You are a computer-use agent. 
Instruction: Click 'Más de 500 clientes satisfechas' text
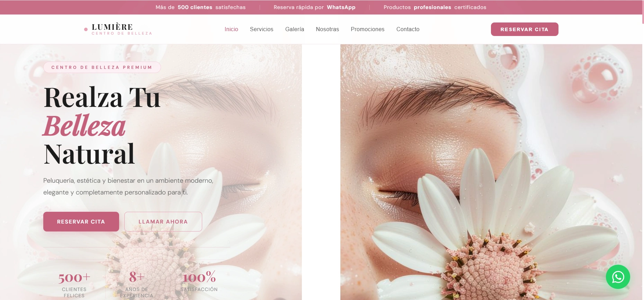[200, 7]
